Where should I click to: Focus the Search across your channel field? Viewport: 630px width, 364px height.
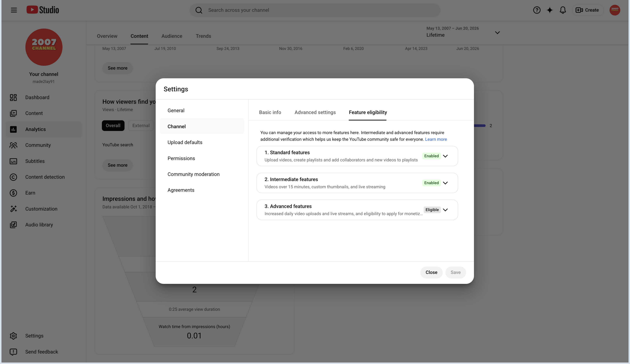(315, 10)
